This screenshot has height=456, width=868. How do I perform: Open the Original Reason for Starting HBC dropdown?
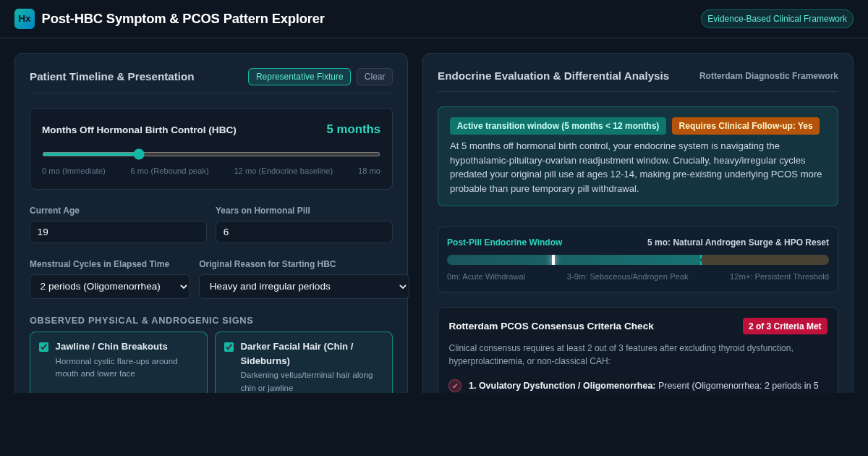[304, 287]
